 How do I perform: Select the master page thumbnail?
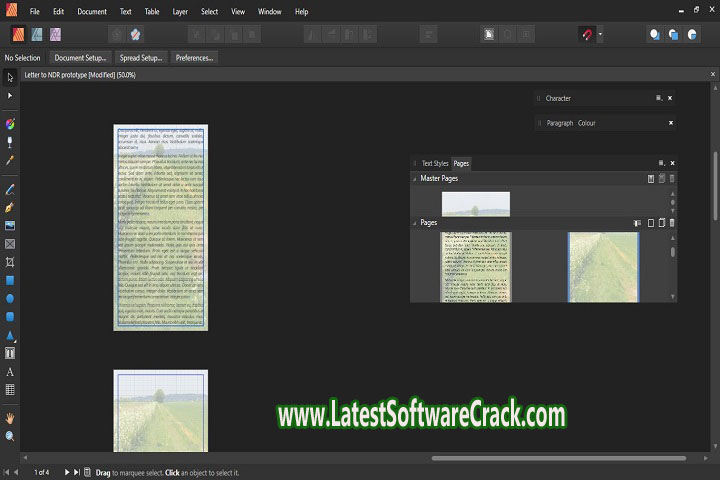[476, 204]
